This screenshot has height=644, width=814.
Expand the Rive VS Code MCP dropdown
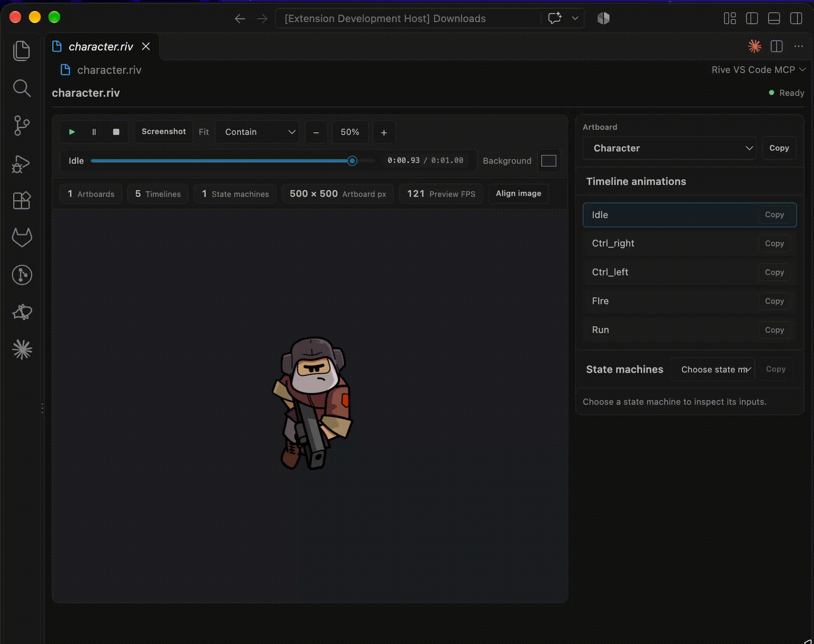tap(758, 70)
